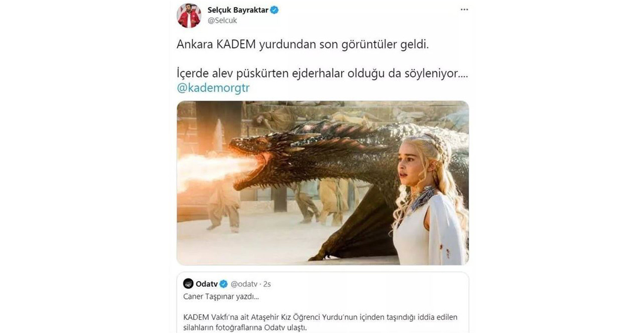Open the three-dot more options menu
The height and width of the screenshot is (333, 644).
[464, 9]
